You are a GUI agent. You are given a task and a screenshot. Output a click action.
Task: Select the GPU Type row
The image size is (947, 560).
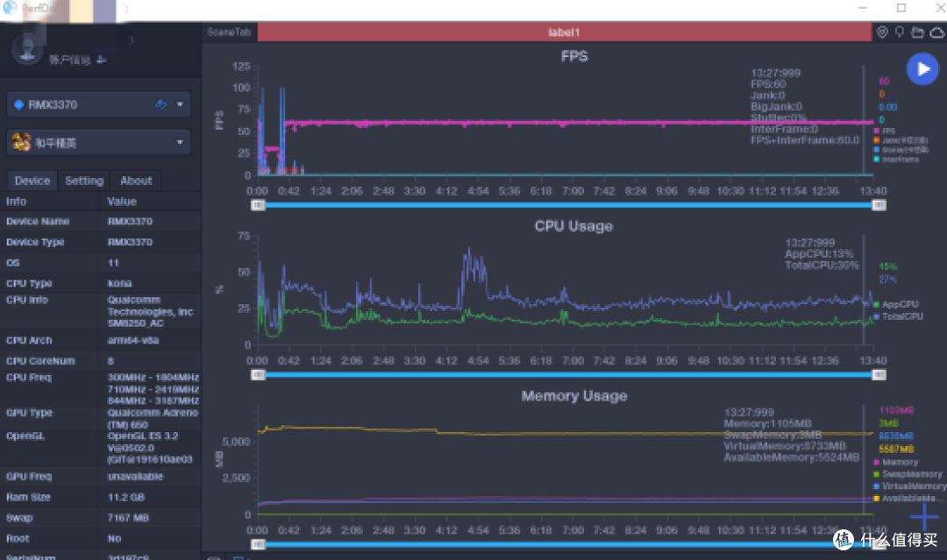100,419
